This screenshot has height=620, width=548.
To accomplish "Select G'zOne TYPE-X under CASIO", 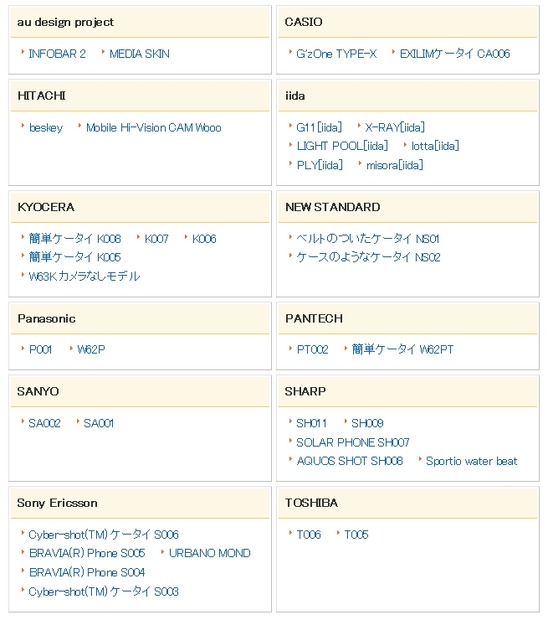I will pyautogui.click(x=336, y=54).
